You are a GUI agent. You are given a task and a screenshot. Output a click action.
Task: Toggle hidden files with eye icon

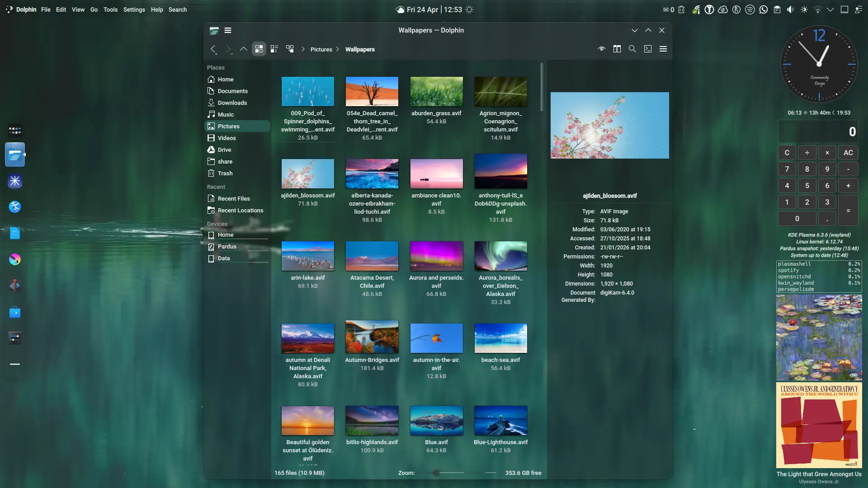pyautogui.click(x=601, y=49)
